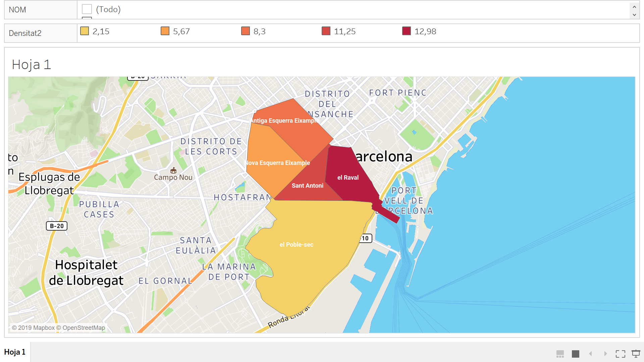
Task: Select el Raval neighborhood on map
Action: click(x=348, y=178)
